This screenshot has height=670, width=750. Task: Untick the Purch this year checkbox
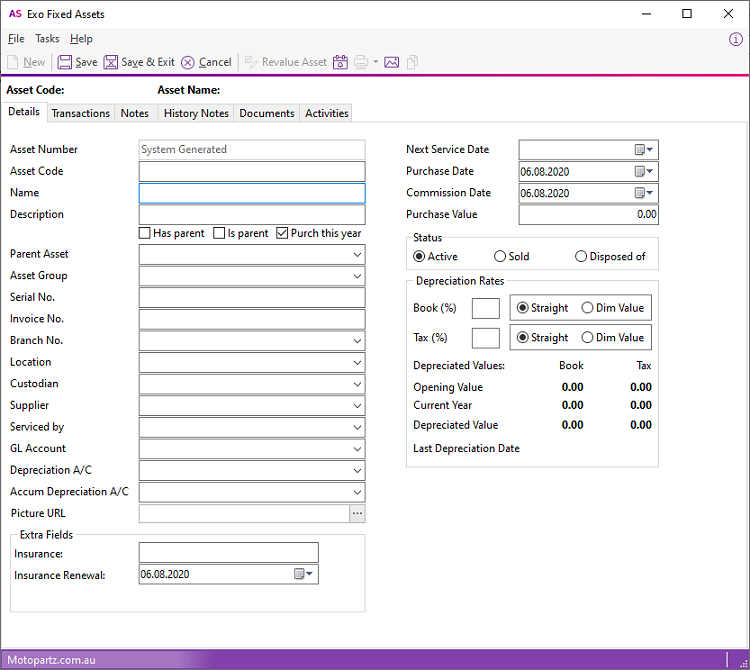(283, 233)
